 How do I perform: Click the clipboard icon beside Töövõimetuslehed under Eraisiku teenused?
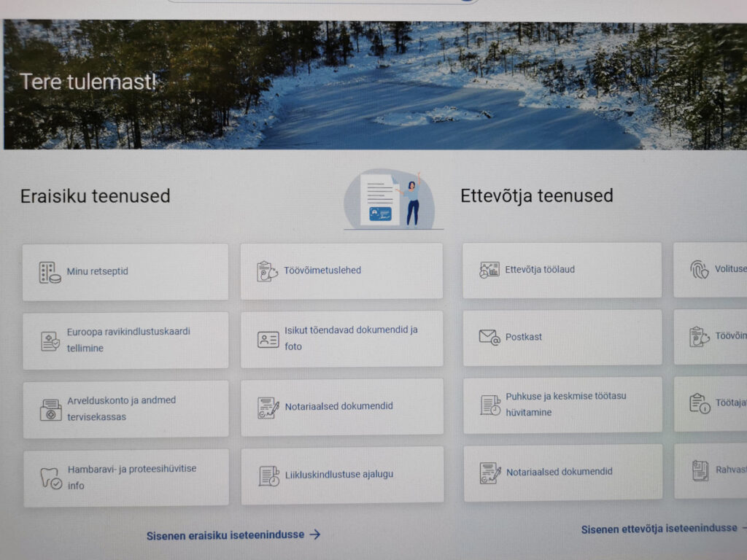click(267, 271)
